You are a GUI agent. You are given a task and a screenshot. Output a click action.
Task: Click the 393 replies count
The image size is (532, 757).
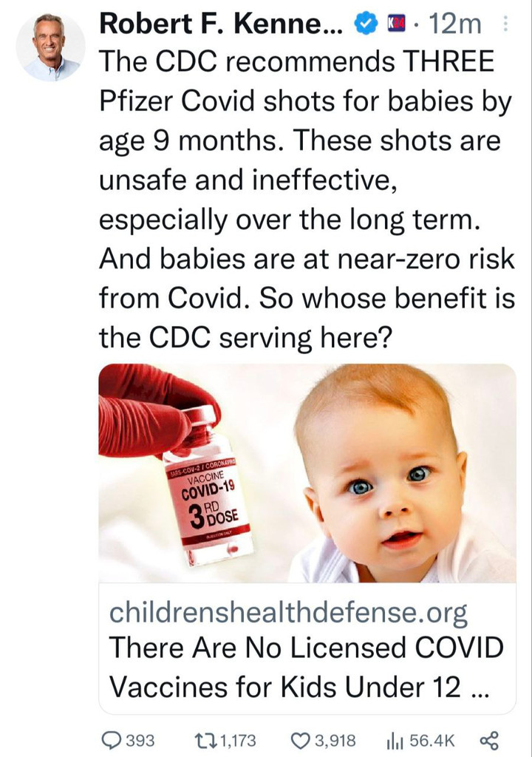[140, 740]
